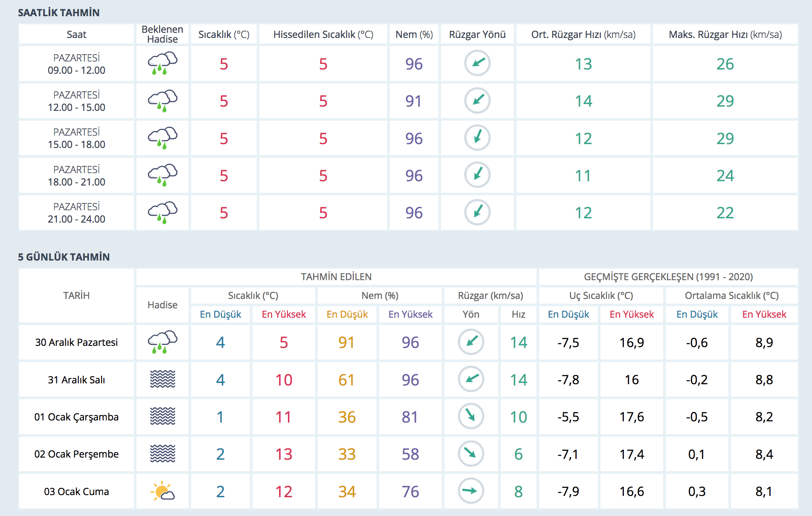Click rain icon for Pazartesi 09.00 - 12.00
Image resolution: width=812 pixels, height=516 pixels.
[x=162, y=64]
